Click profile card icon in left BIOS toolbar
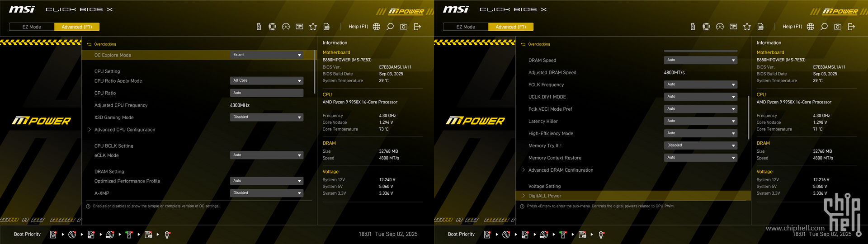The height and width of the screenshot is (244, 868). pos(299,27)
